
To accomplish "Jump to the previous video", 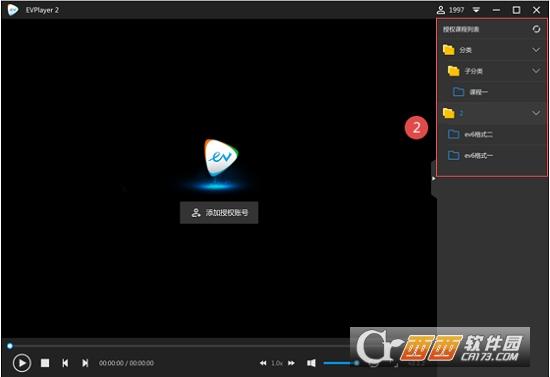I will (x=65, y=363).
